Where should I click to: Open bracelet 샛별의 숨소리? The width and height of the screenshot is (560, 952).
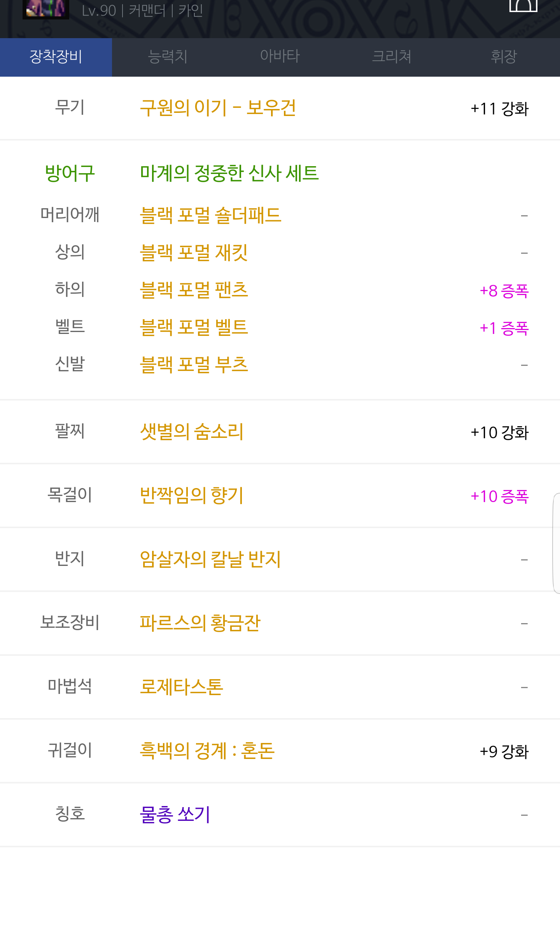pyautogui.click(x=192, y=432)
